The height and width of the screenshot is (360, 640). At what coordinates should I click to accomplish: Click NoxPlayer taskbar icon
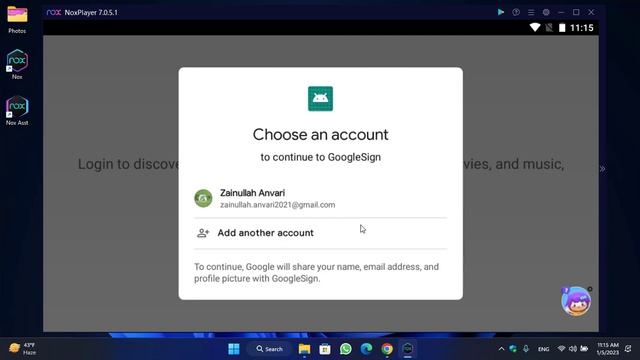408,349
